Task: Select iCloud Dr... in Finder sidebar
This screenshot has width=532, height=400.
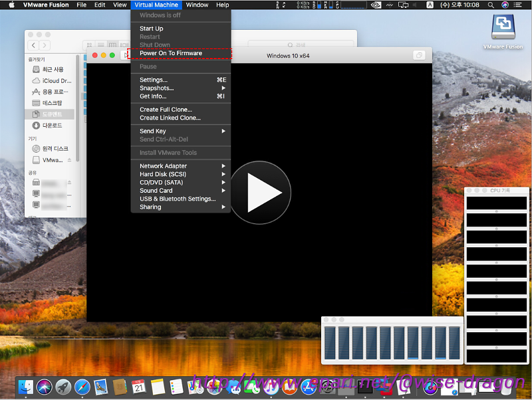Action: pos(49,80)
